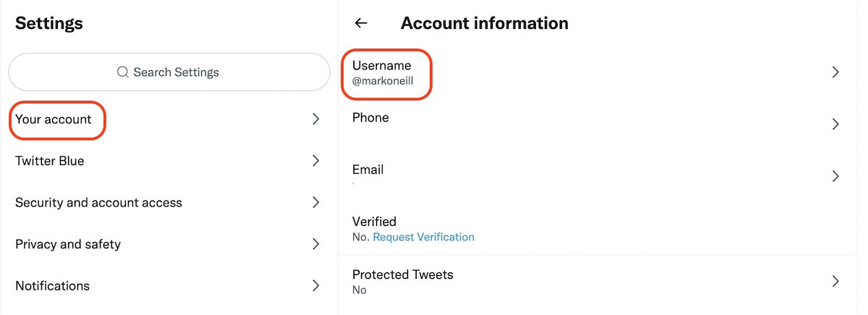Click the back arrow icon
Image resolution: width=868 pixels, height=315 pixels.
point(361,23)
